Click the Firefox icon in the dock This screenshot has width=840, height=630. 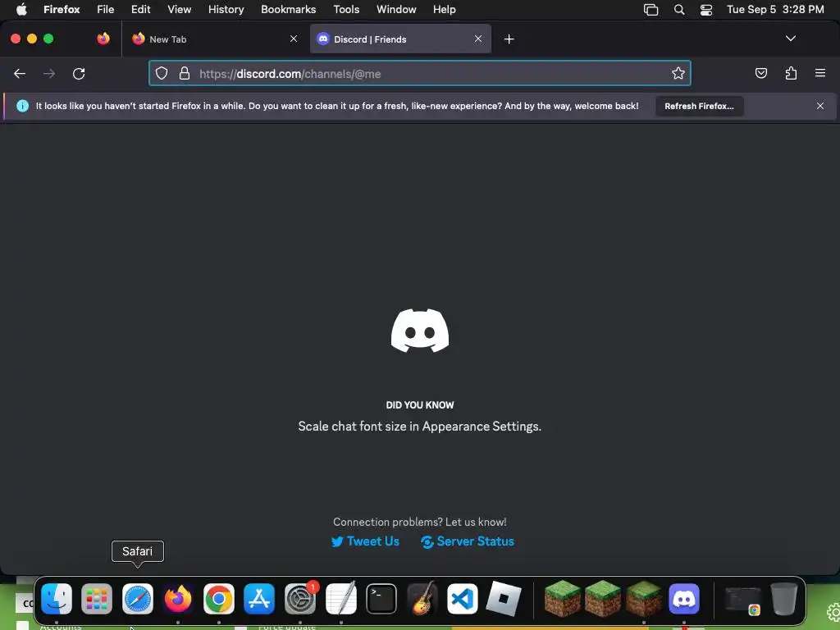[x=178, y=598]
